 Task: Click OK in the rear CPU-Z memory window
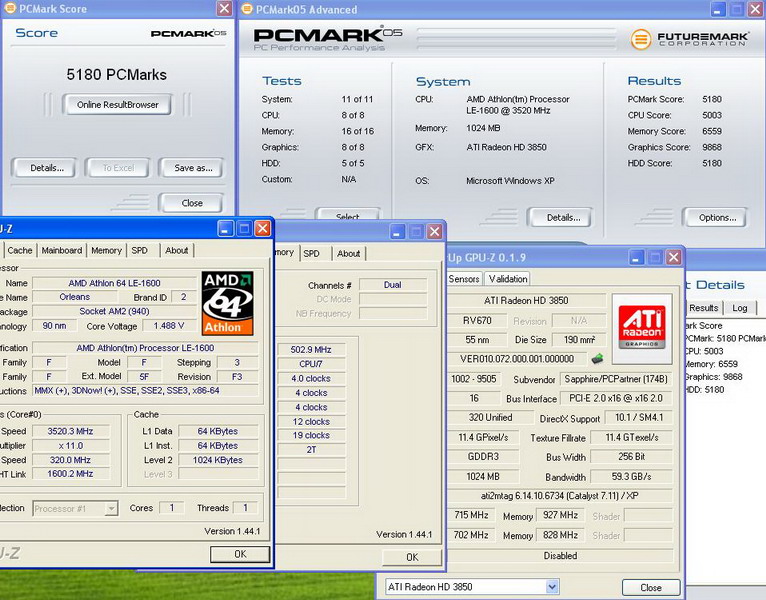(x=412, y=557)
